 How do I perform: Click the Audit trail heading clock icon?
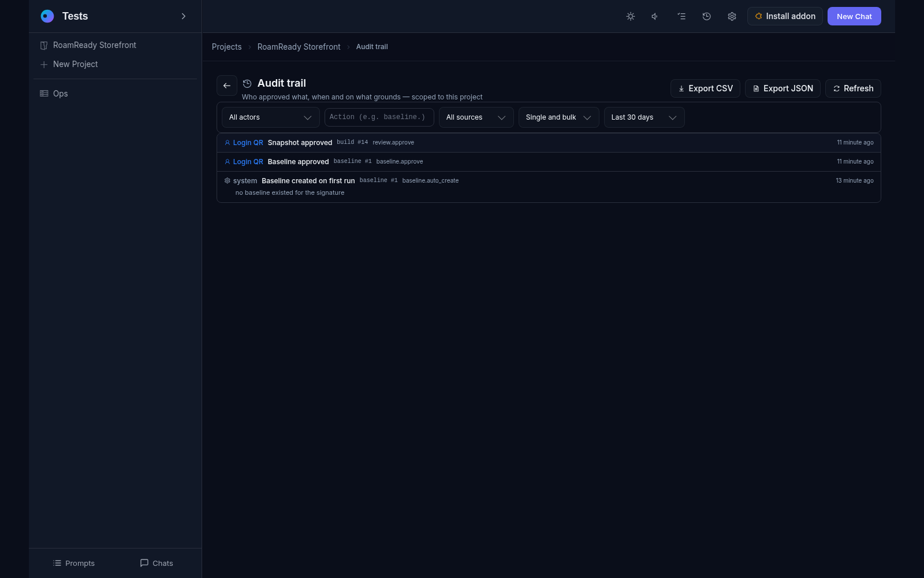(x=247, y=84)
